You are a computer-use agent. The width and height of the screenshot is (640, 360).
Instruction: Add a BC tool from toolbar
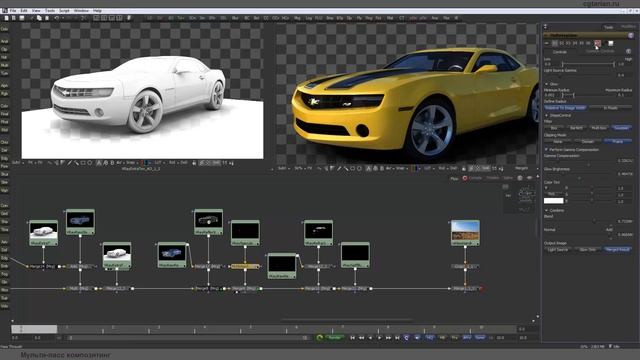point(247,18)
